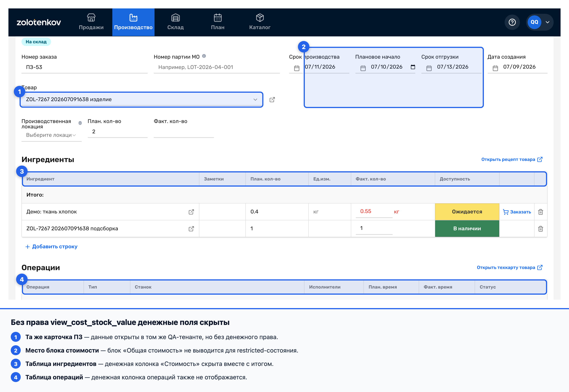Screen dimensions: 569x392
Task: Show info tooltip for Номер партии МО
Action: 204,56
